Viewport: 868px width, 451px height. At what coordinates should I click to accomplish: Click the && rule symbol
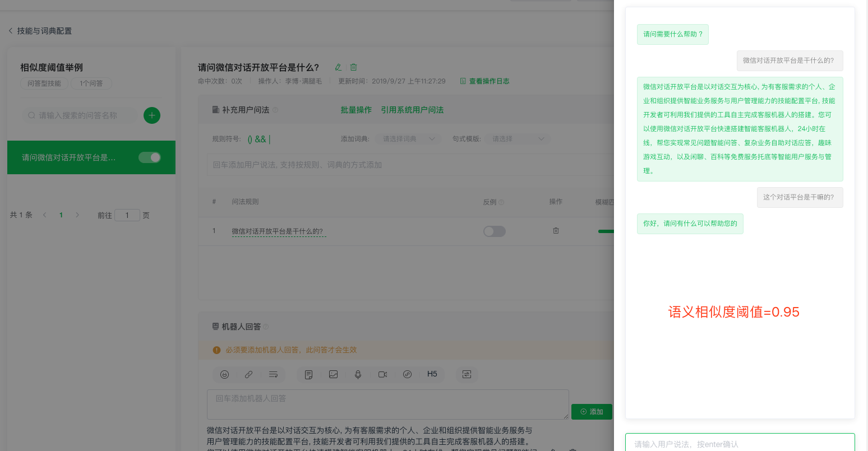(260, 139)
